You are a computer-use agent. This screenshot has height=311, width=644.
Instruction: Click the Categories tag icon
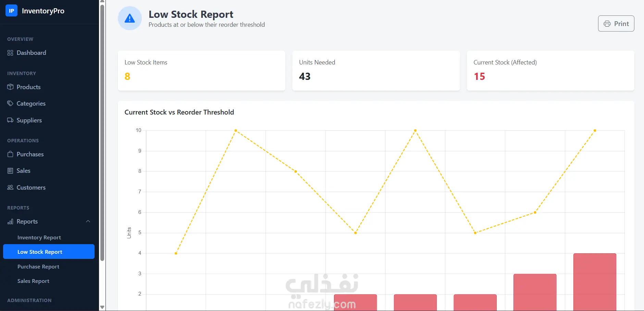click(x=10, y=103)
